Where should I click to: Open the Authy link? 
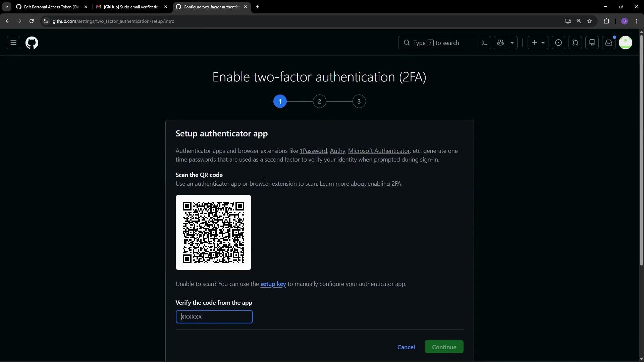pos(337,151)
